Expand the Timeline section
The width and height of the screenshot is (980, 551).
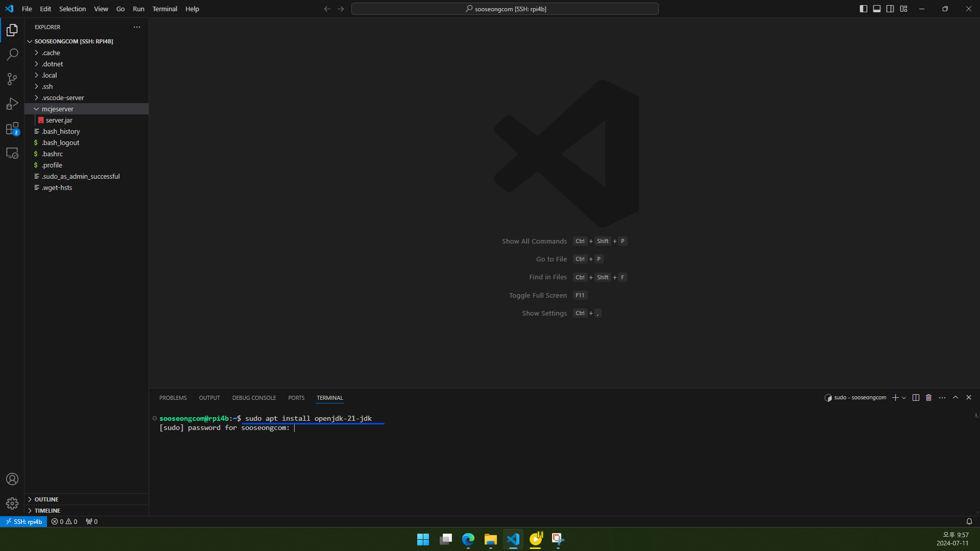point(87,511)
